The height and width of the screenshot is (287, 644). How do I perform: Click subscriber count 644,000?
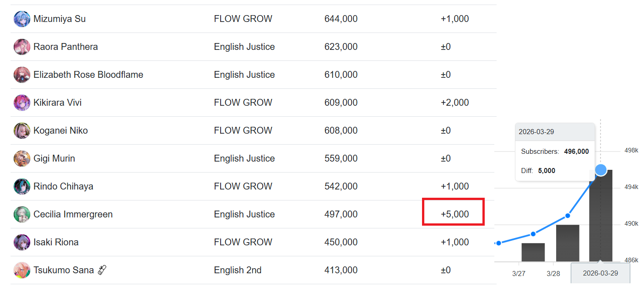pos(341,19)
